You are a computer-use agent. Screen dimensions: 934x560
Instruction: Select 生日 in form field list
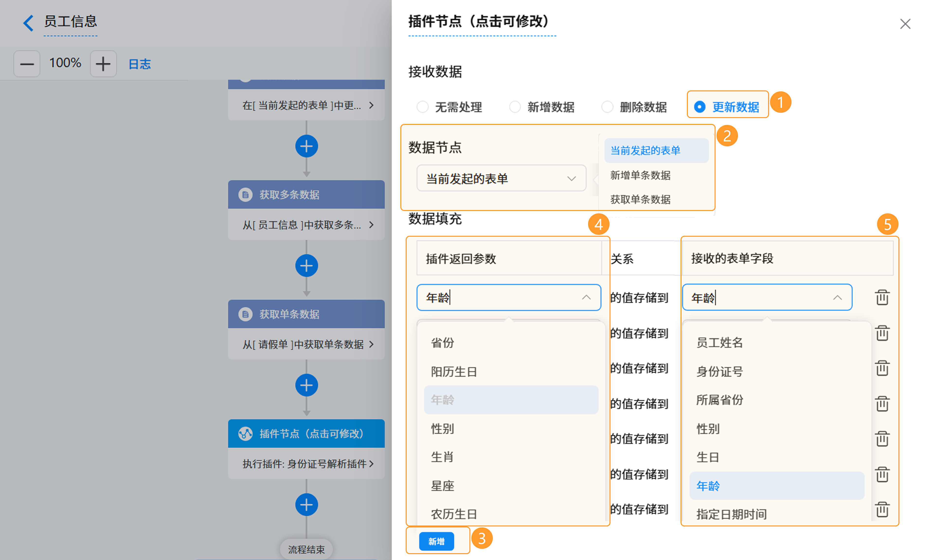pos(777,457)
